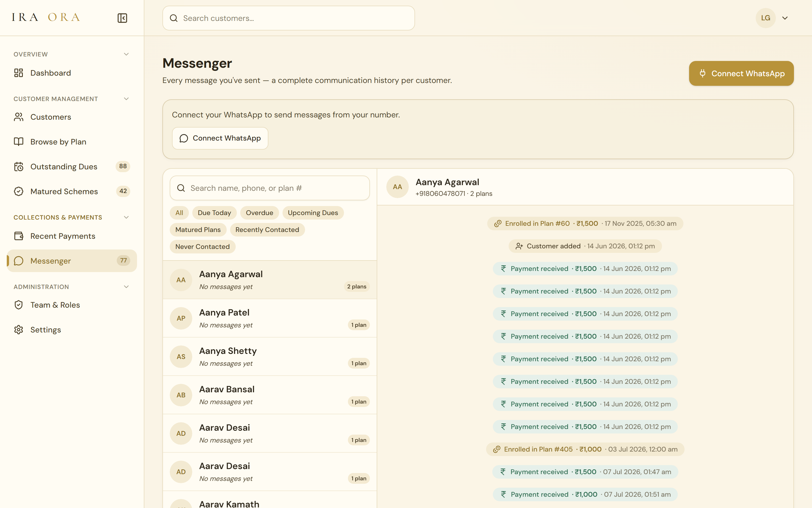The height and width of the screenshot is (508, 812).
Task: Click the gold Connect WhatsApp button
Action: pyautogui.click(x=741, y=73)
